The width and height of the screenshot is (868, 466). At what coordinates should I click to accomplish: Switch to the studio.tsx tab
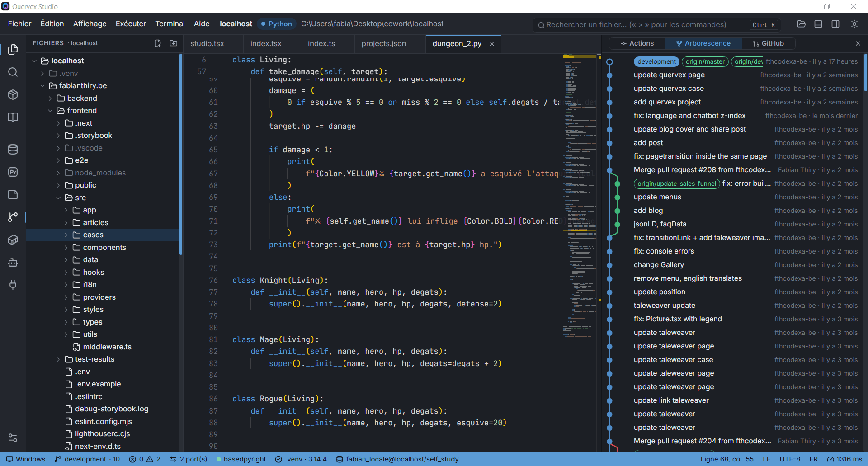(x=207, y=44)
